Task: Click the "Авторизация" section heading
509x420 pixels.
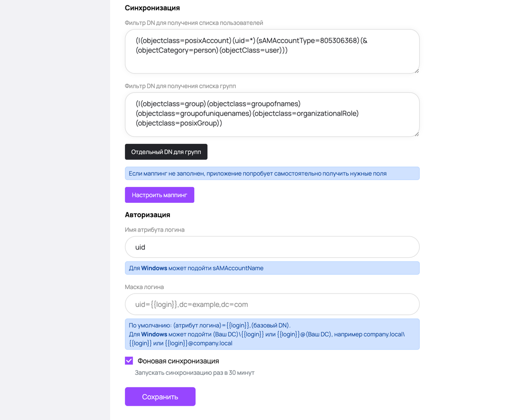Action: tap(147, 215)
